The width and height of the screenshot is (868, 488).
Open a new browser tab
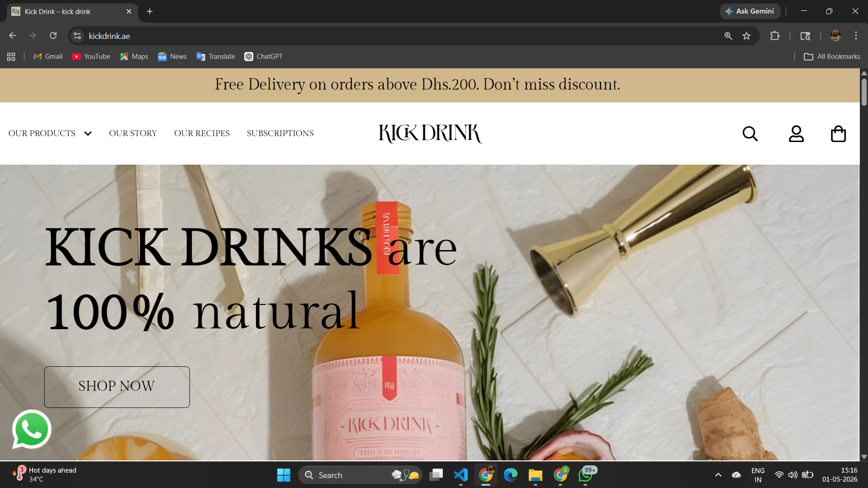pos(150,11)
